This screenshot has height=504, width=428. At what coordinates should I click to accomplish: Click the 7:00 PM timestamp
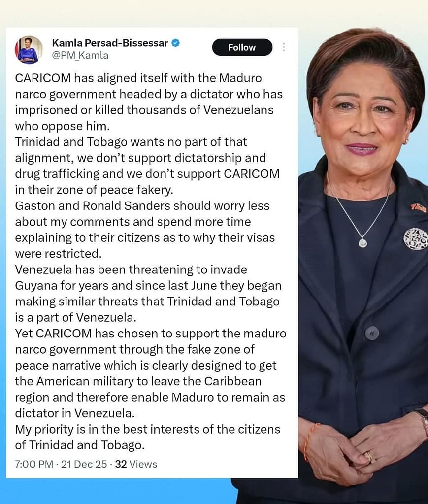[x=34, y=464]
